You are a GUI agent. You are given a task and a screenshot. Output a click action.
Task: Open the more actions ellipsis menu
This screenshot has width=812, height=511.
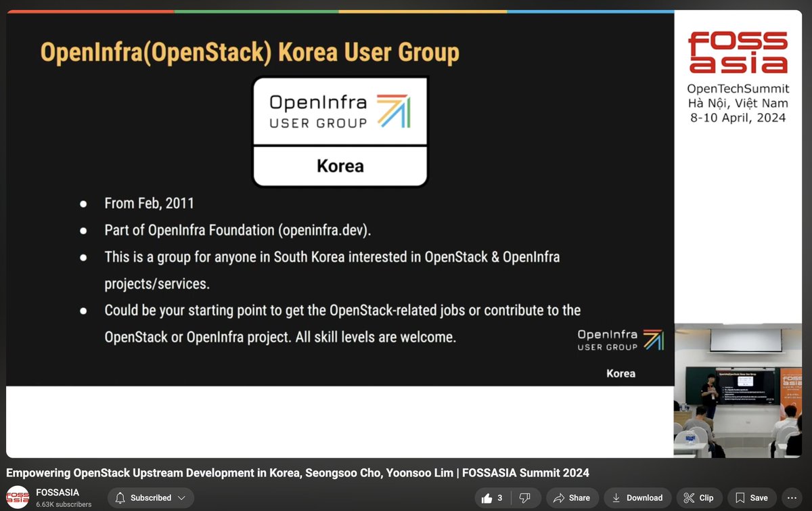[792, 498]
